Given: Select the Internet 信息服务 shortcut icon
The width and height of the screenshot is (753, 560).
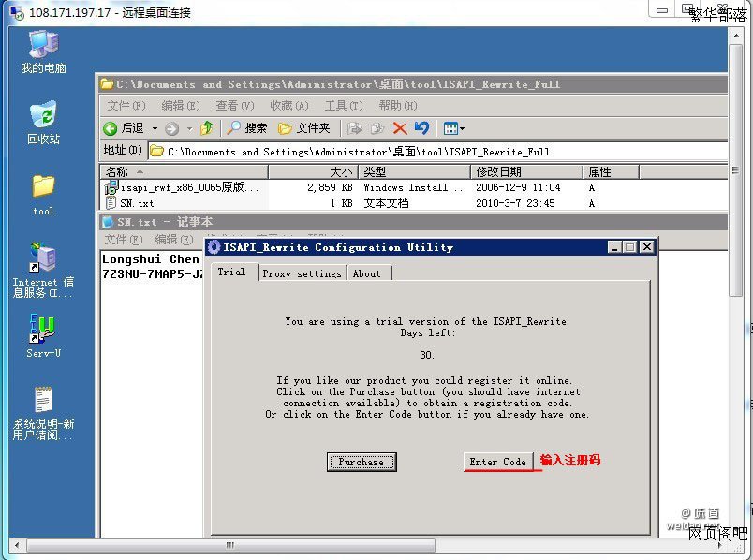Looking at the screenshot, I should [43, 270].
